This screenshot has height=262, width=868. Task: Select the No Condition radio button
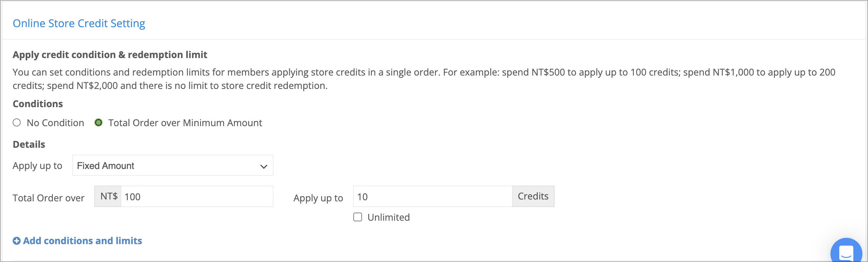17,122
